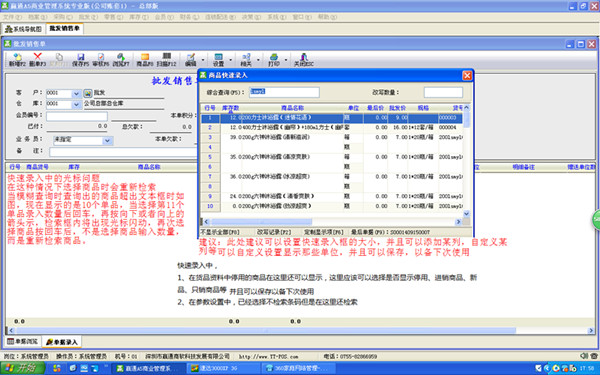Click the red X 删单F3 icon
Screen dimensions: 600x375
pos(38,60)
